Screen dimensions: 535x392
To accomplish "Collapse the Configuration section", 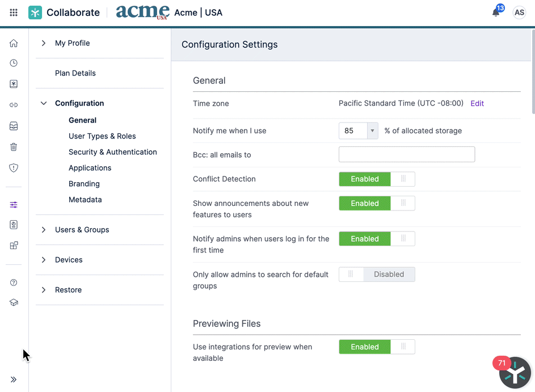I will point(44,103).
